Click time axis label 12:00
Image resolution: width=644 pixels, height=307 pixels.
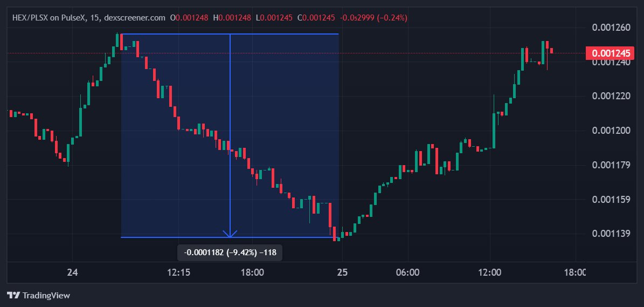pos(490,272)
